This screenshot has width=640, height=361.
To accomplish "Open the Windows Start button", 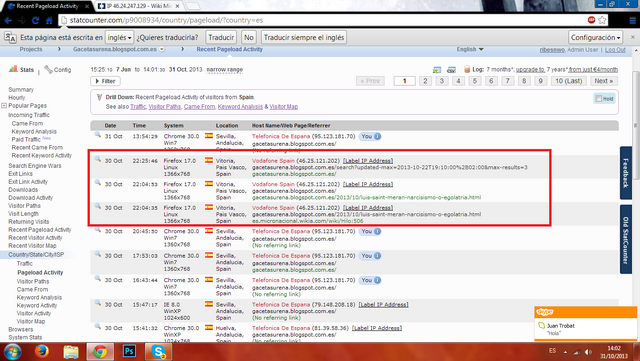I will (x=12, y=352).
